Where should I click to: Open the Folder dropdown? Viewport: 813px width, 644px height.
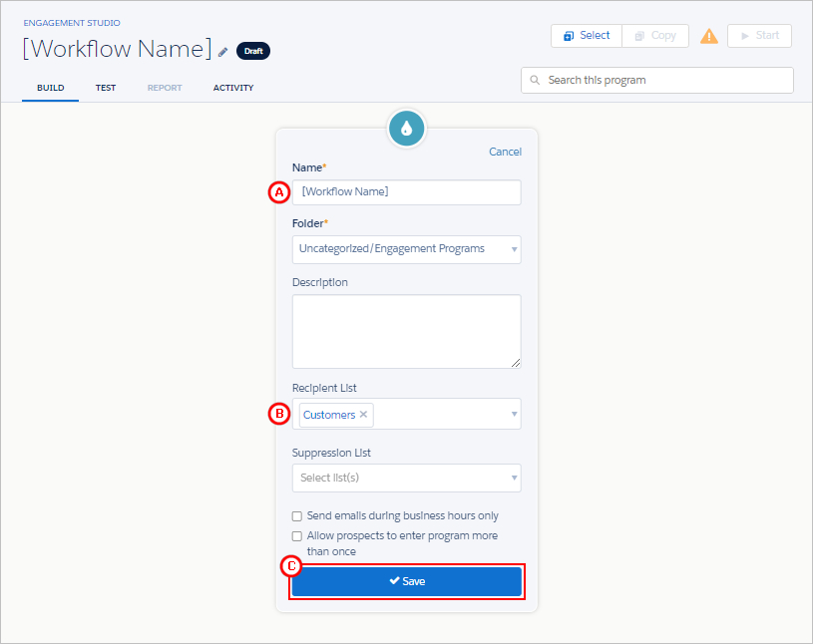(x=407, y=249)
